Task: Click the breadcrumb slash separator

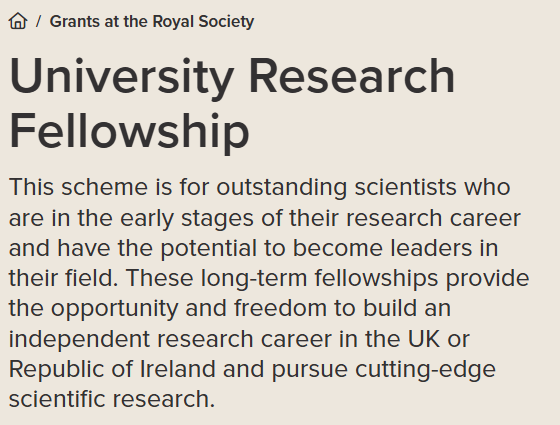Action: pyautogui.click(x=38, y=21)
